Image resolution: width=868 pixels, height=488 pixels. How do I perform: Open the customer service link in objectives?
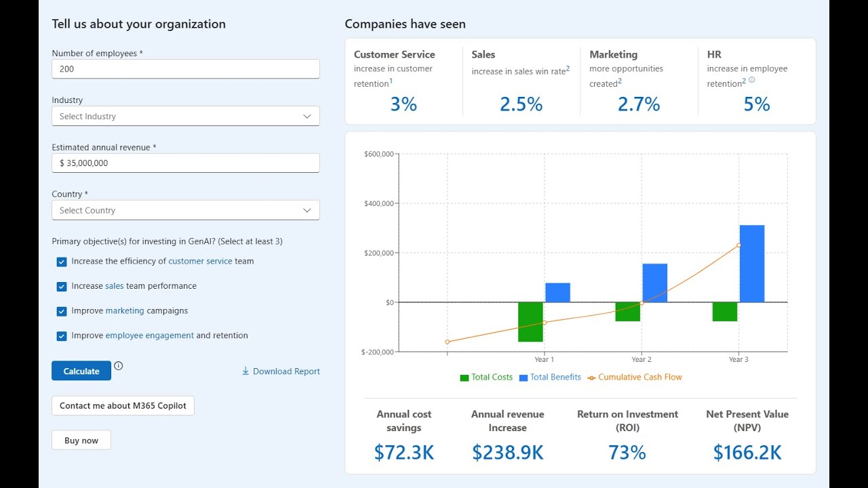[200, 261]
